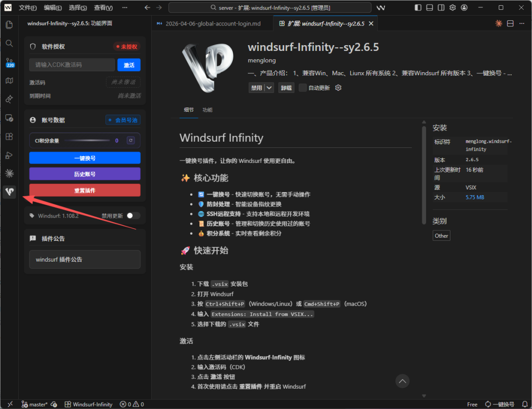Click the Windsurf logo in title bar
The height and width of the screenshot is (409, 532).
pos(8,7)
